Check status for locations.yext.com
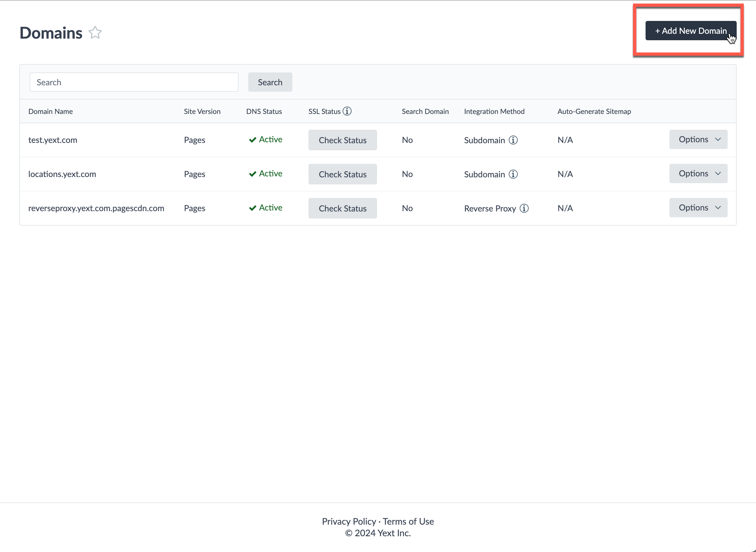 [342, 174]
